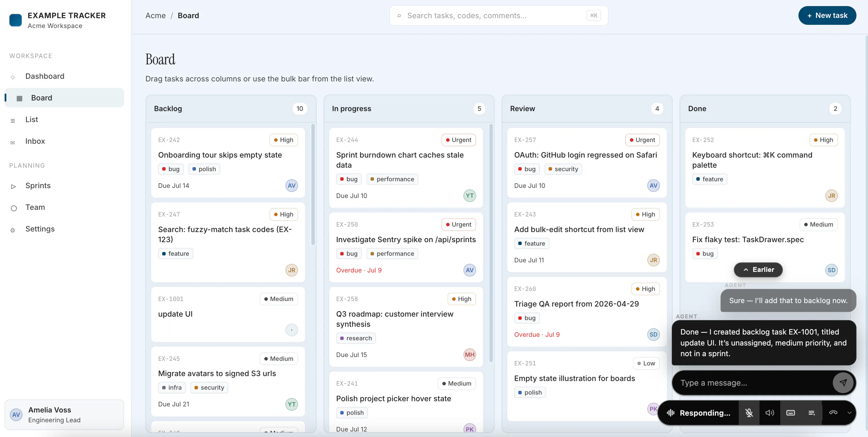Click the Review column header

tap(587, 109)
